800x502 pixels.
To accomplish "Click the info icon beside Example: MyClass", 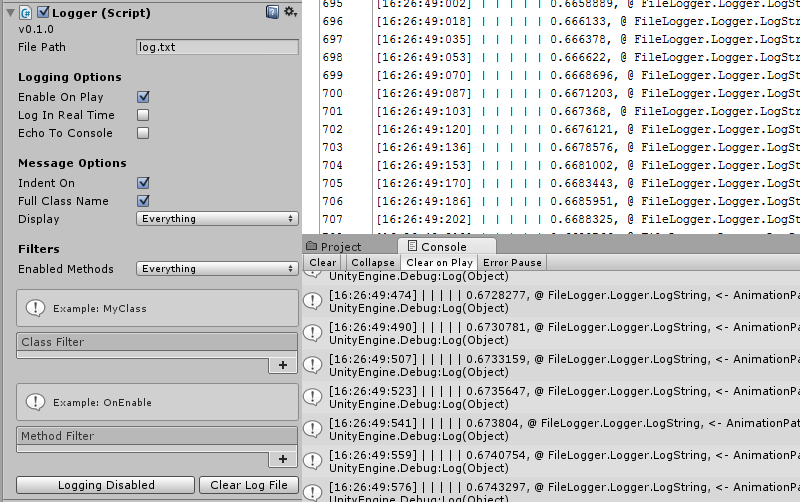I will pyautogui.click(x=35, y=308).
